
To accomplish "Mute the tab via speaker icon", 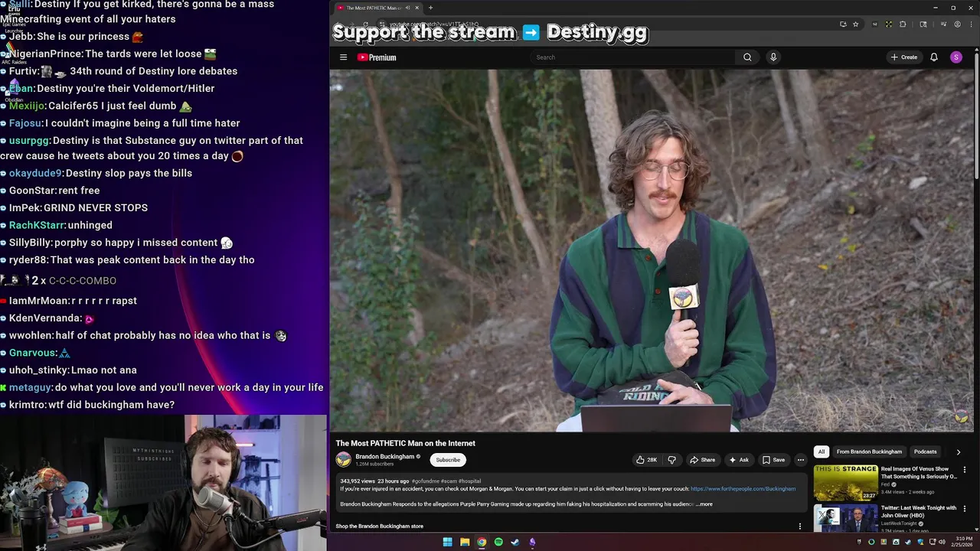I will (x=407, y=8).
